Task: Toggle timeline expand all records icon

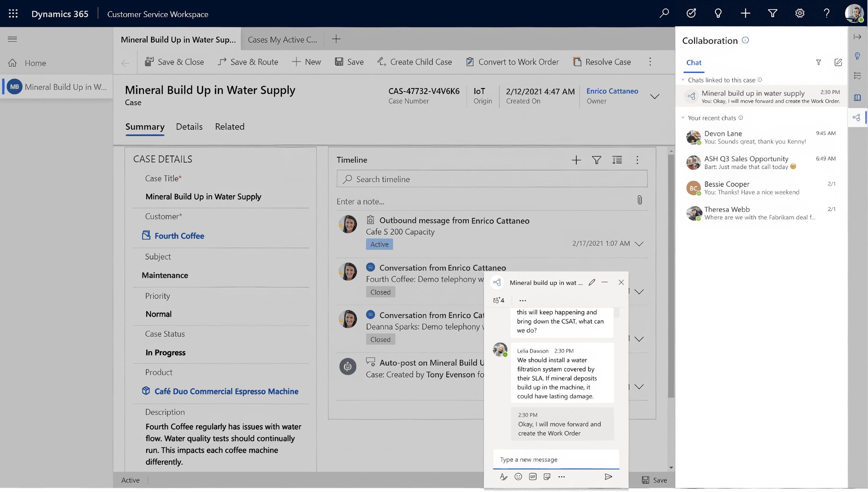Action: point(617,160)
